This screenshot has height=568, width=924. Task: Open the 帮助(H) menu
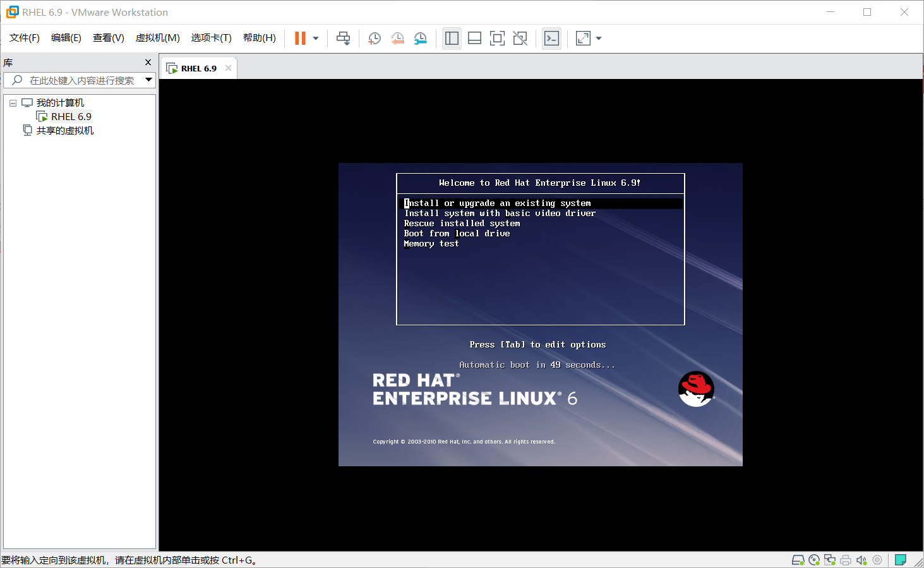tap(260, 38)
